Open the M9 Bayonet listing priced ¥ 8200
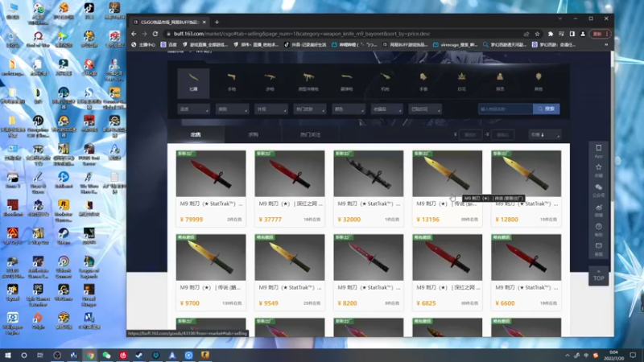The image size is (644, 362). point(369,272)
